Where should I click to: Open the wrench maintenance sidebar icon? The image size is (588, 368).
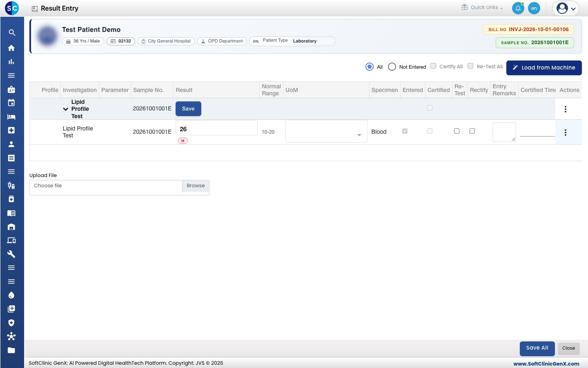(x=11, y=254)
